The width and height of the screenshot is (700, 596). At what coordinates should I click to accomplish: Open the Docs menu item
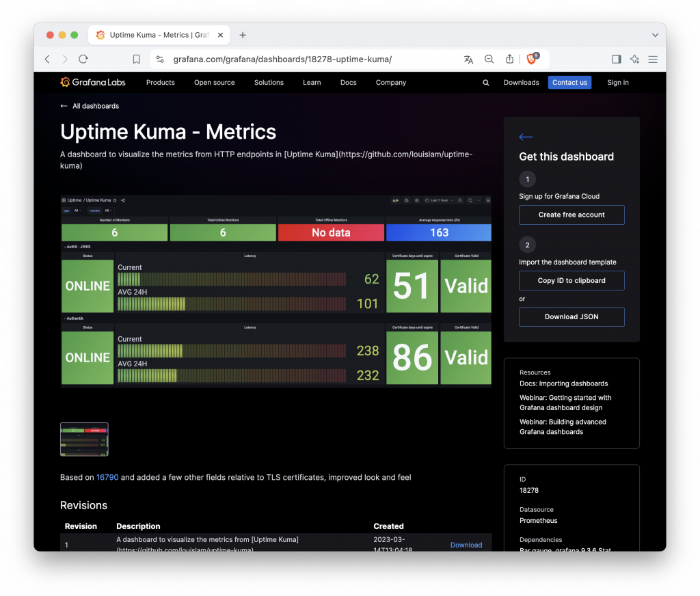(348, 83)
